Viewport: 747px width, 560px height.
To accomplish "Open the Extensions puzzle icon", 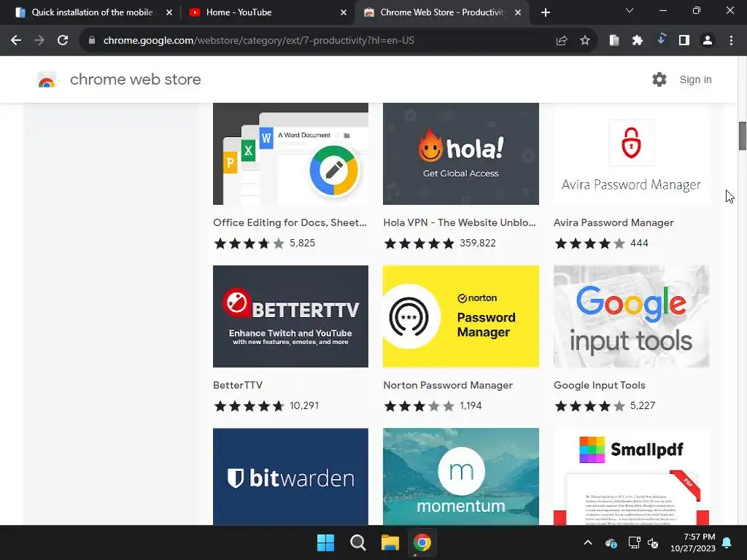I will pyautogui.click(x=638, y=41).
